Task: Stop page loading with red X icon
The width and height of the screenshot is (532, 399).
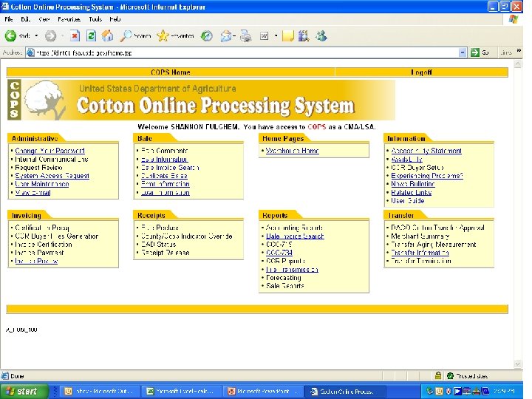Action: click(x=75, y=35)
